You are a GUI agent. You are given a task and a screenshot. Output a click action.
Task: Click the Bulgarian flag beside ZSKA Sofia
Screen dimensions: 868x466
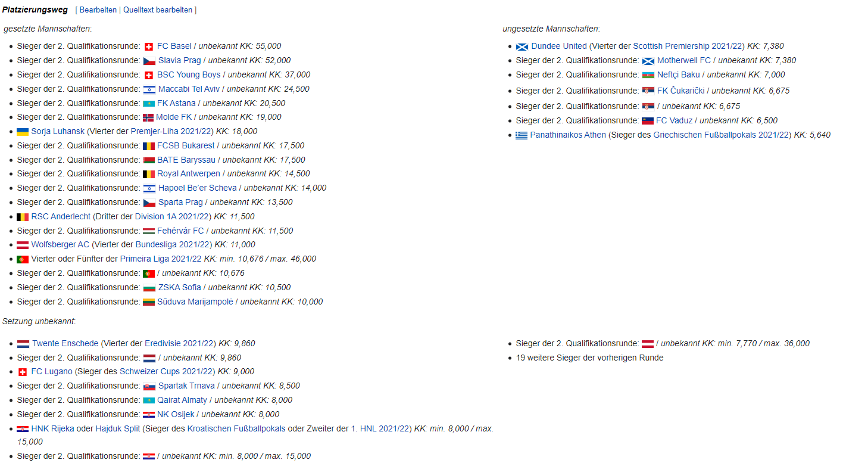point(149,288)
